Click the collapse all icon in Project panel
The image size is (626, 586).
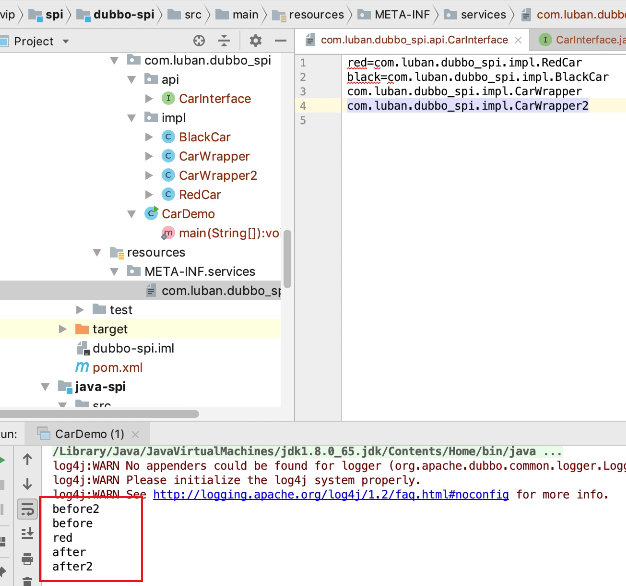224,41
